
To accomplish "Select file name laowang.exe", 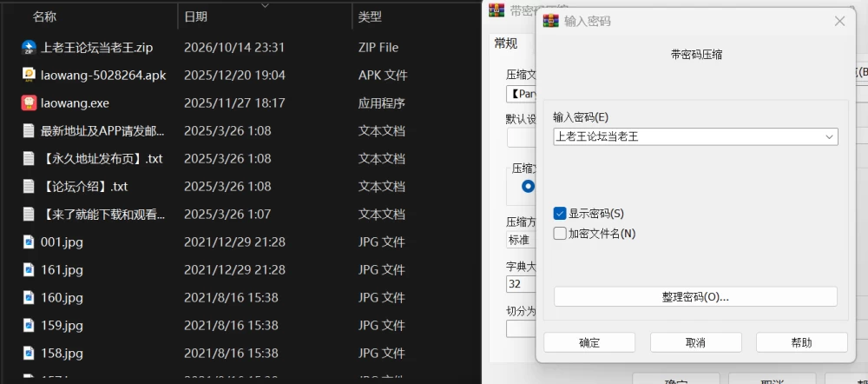I will click(75, 103).
